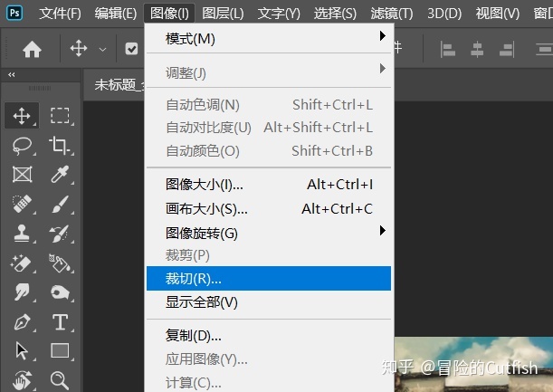Close the open 图像(I) menu

[169, 14]
